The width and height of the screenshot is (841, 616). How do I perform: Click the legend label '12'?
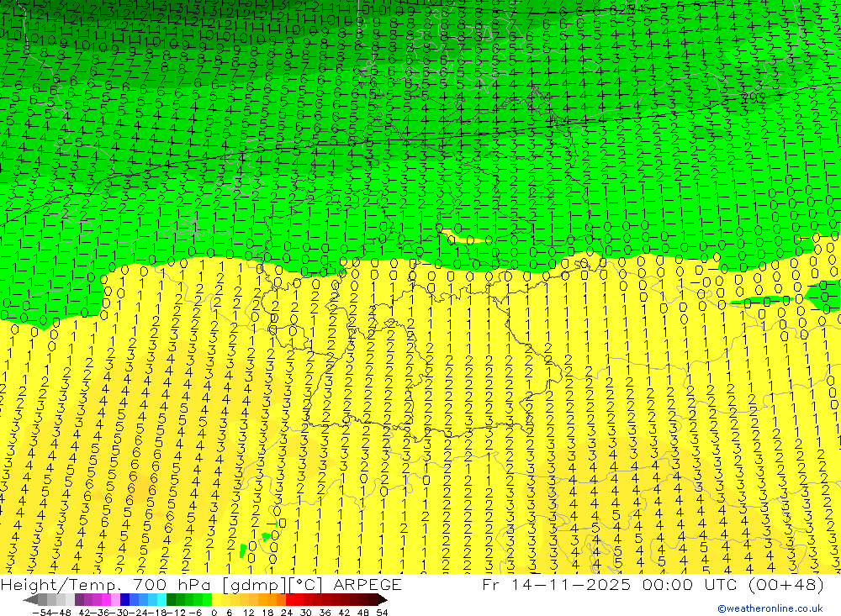(x=248, y=613)
